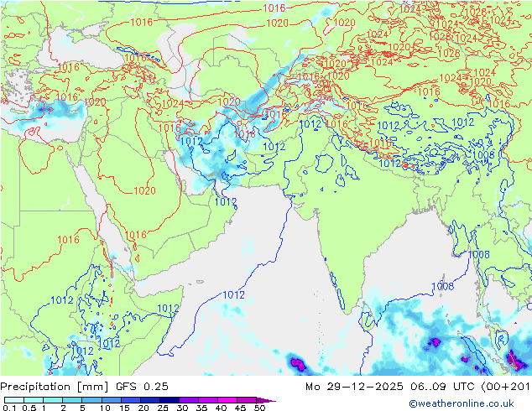Click the legend value '35'
The height and width of the screenshot is (411, 532).
[201, 408]
